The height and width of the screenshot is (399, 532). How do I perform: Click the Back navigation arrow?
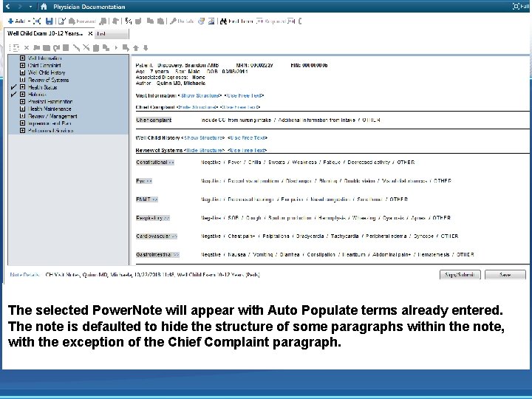(x=8, y=7)
